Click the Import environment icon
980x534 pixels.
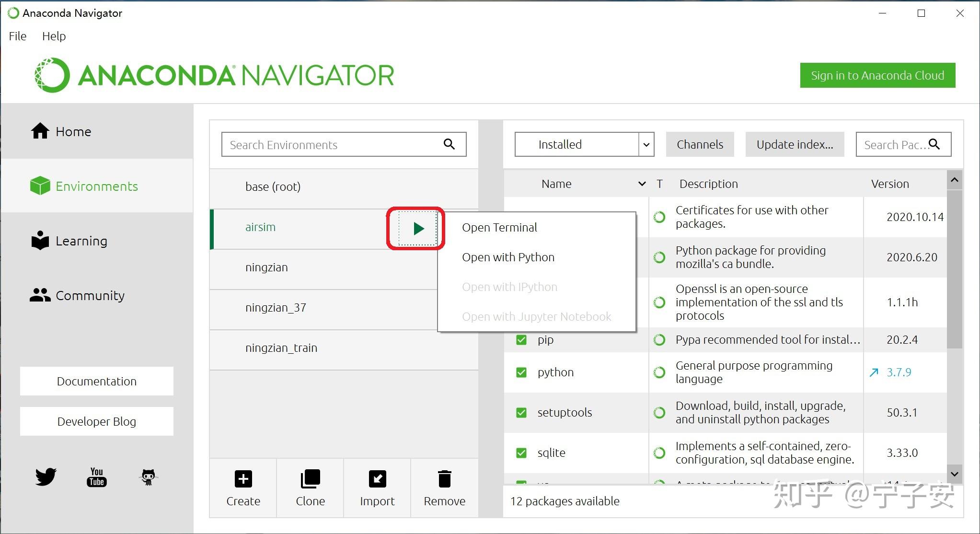[x=377, y=479]
